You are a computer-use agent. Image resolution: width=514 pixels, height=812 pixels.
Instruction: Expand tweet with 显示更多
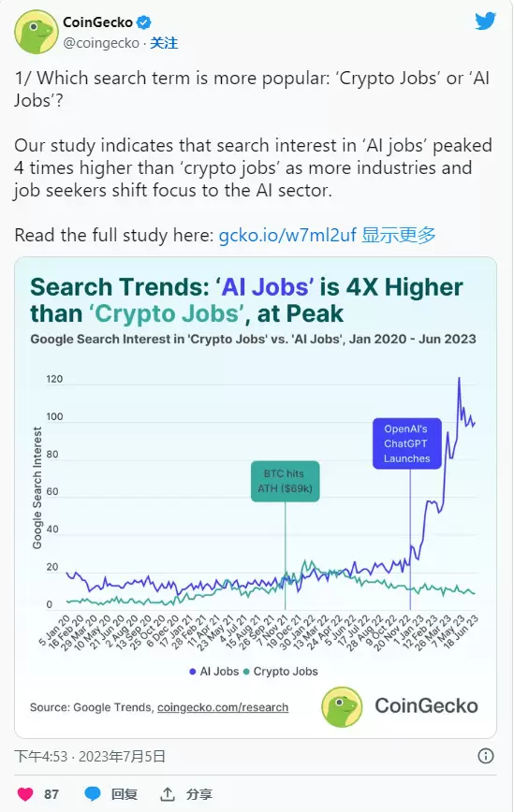click(399, 235)
